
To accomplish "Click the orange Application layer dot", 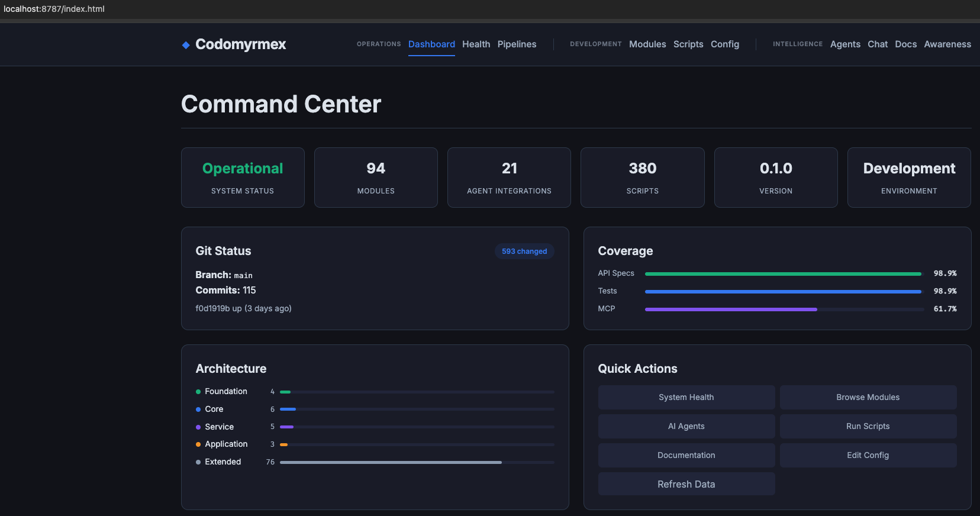I will point(198,444).
